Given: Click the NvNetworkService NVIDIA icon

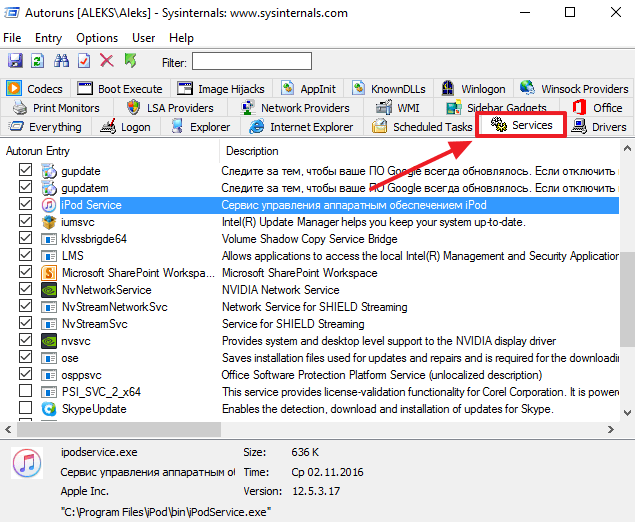Looking at the screenshot, I should pyautogui.click(x=49, y=290).
